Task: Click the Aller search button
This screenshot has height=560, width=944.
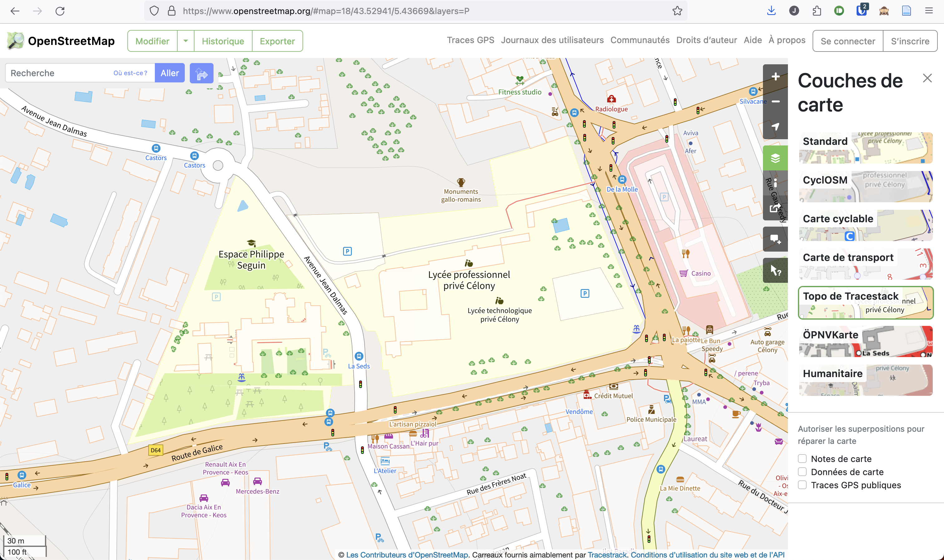Action: 170,73
